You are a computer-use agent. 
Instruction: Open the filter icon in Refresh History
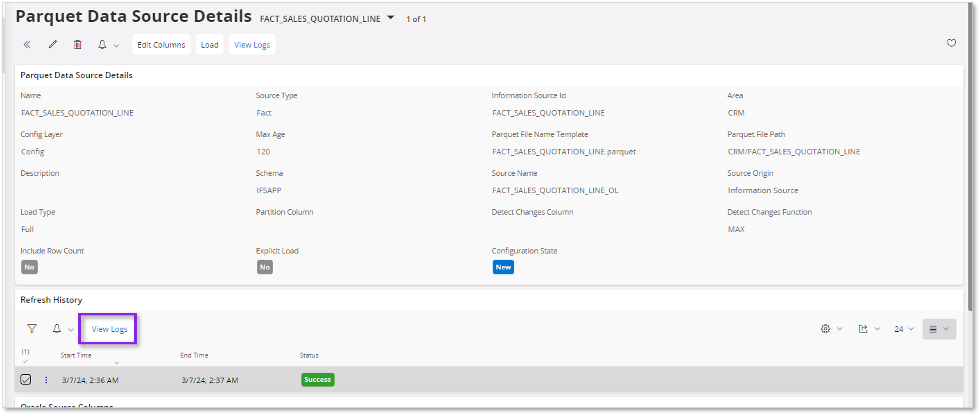[x=32, y=329]
